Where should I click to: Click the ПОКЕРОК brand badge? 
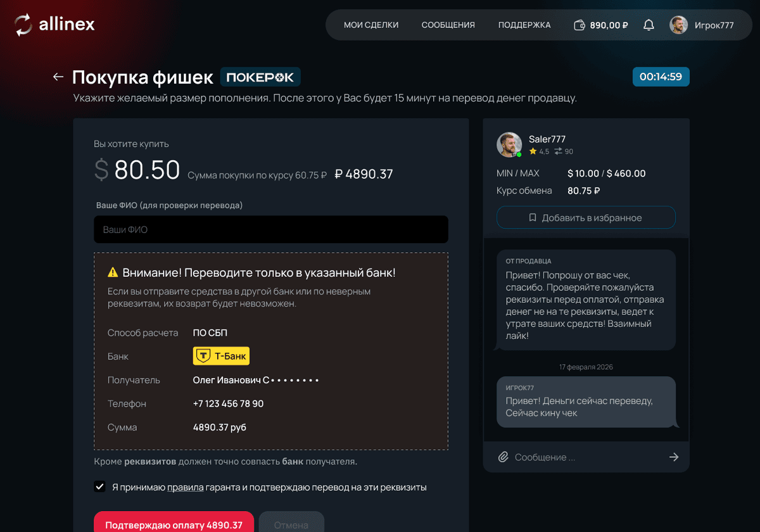[x=260, y=77]
